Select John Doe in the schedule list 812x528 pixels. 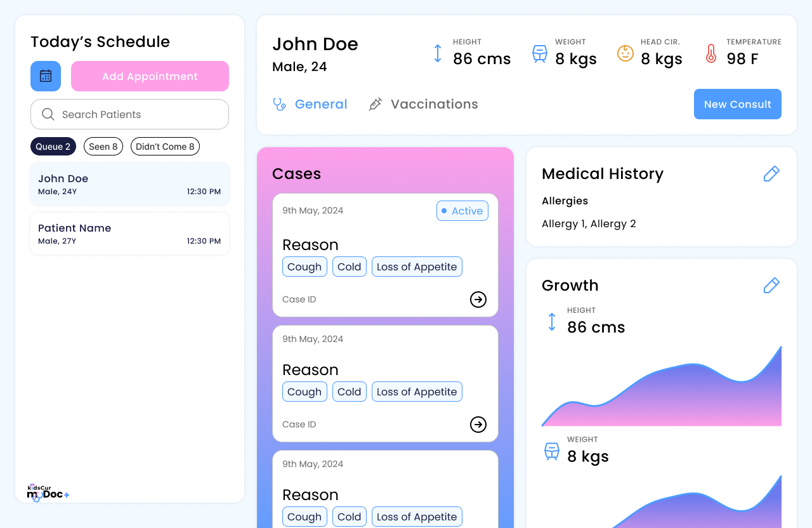tap(129, 184)
